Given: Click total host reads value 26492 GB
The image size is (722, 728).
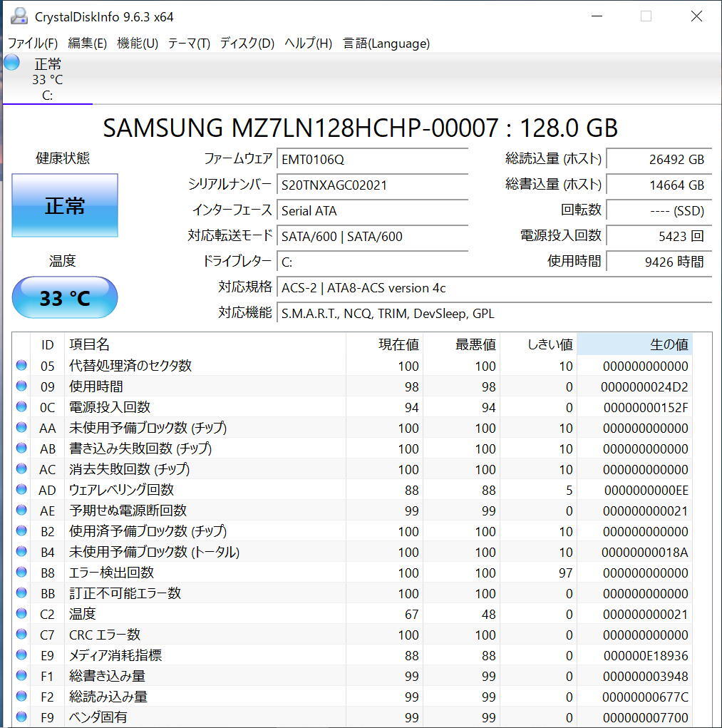Looking at the screenshot, I should tap(659, 159).
